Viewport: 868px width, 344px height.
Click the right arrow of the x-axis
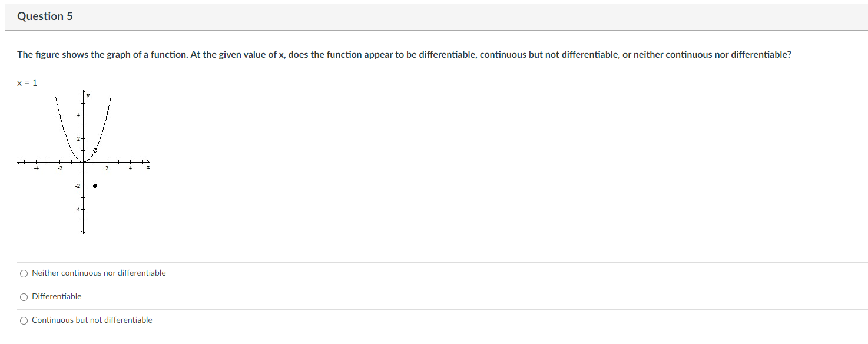(x=147, y=162)
